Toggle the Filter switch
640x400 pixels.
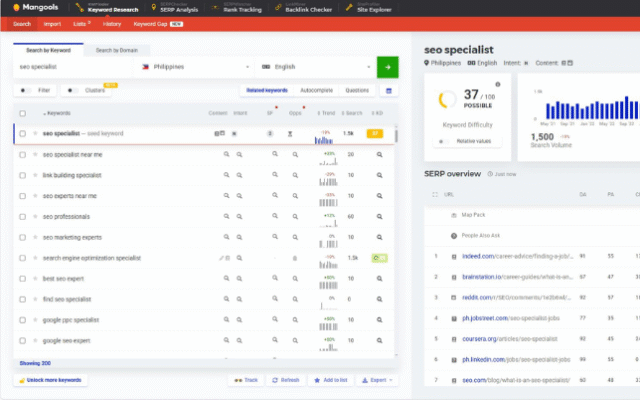25,90
